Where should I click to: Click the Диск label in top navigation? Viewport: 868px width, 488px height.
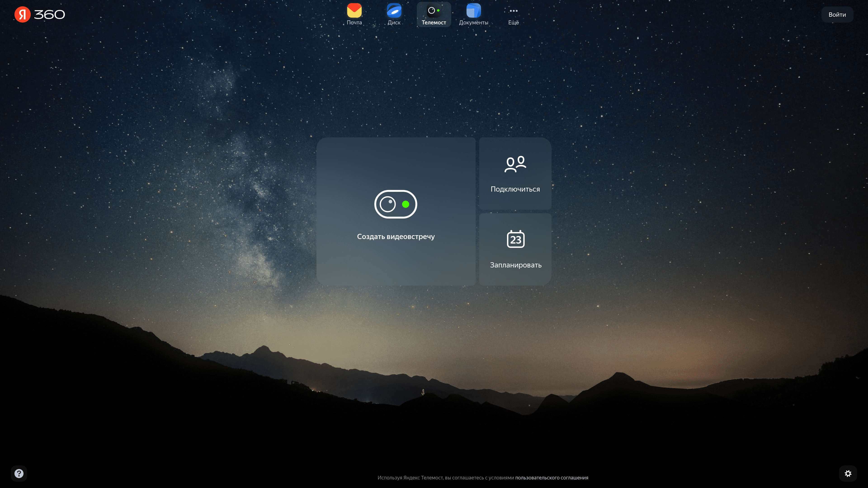point(394,23)
